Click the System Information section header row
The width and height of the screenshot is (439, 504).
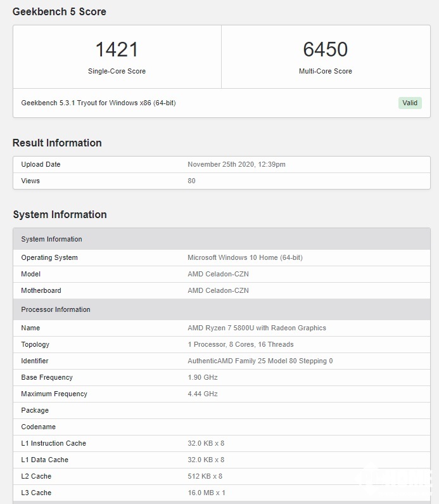click(221, 239)
